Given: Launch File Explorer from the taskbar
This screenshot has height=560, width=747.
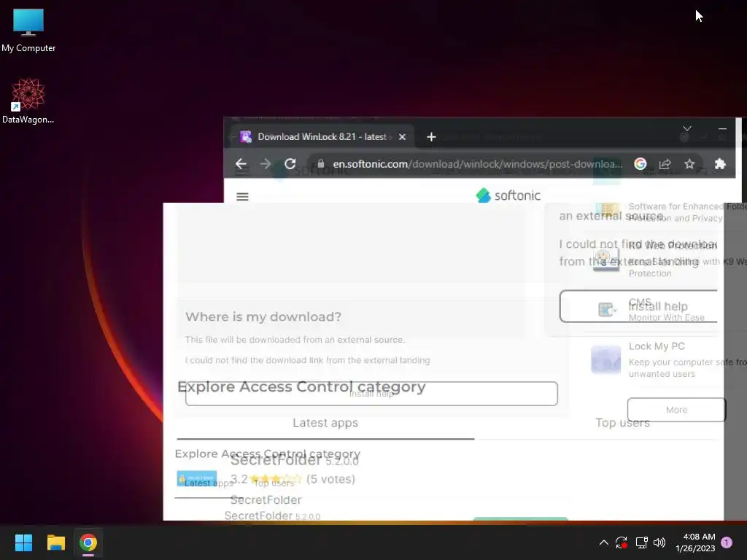Looking at the screenshot, I should tap(55, 542).
